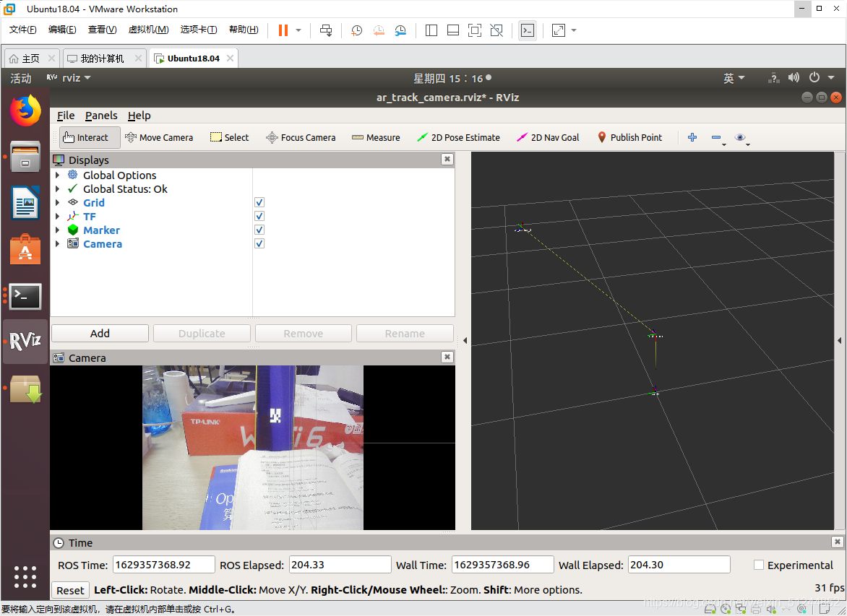
Task: Click the power icon in top bar
Action: (x=814, y=78)
